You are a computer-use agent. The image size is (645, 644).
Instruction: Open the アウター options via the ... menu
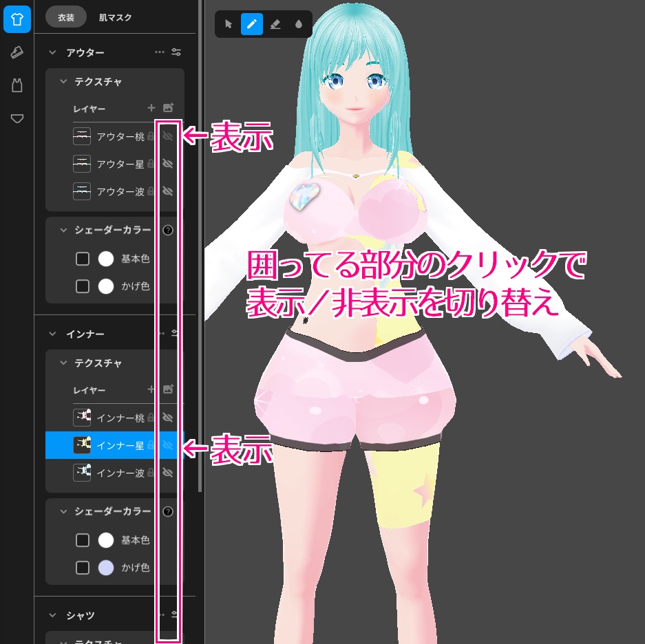(x=160, y=52)
